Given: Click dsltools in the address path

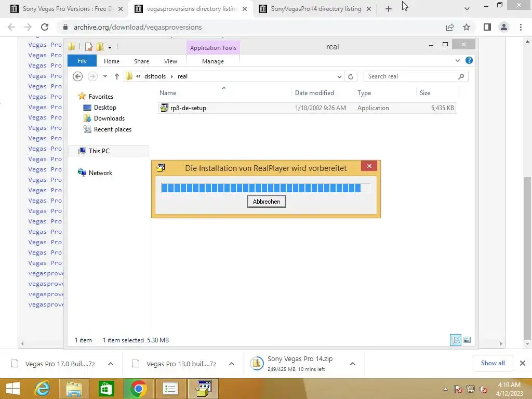Looking at the screenshot, I should [155, 76].
